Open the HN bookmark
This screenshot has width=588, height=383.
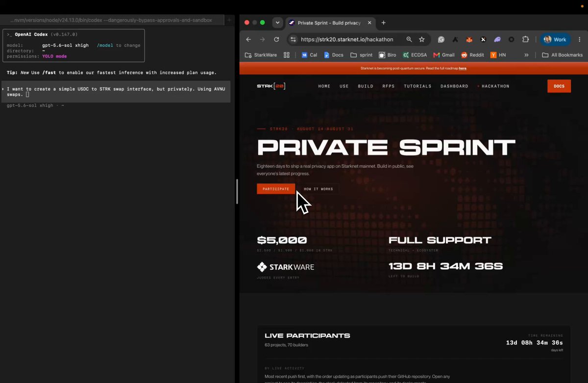pyautogui.click(x=498, y=55)
